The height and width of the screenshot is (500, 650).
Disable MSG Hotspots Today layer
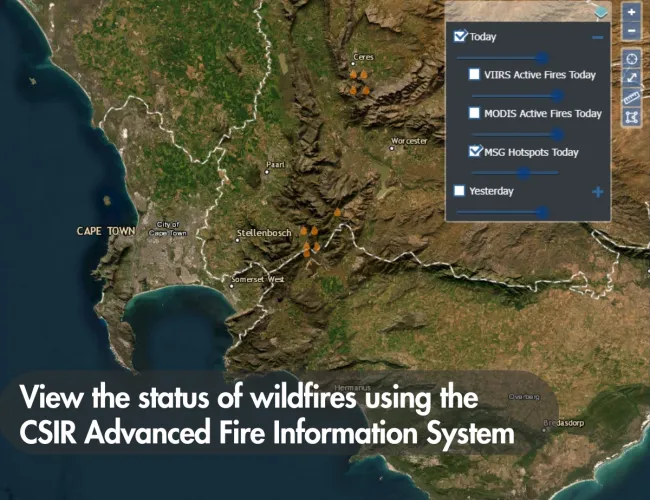tap(475, 151)
